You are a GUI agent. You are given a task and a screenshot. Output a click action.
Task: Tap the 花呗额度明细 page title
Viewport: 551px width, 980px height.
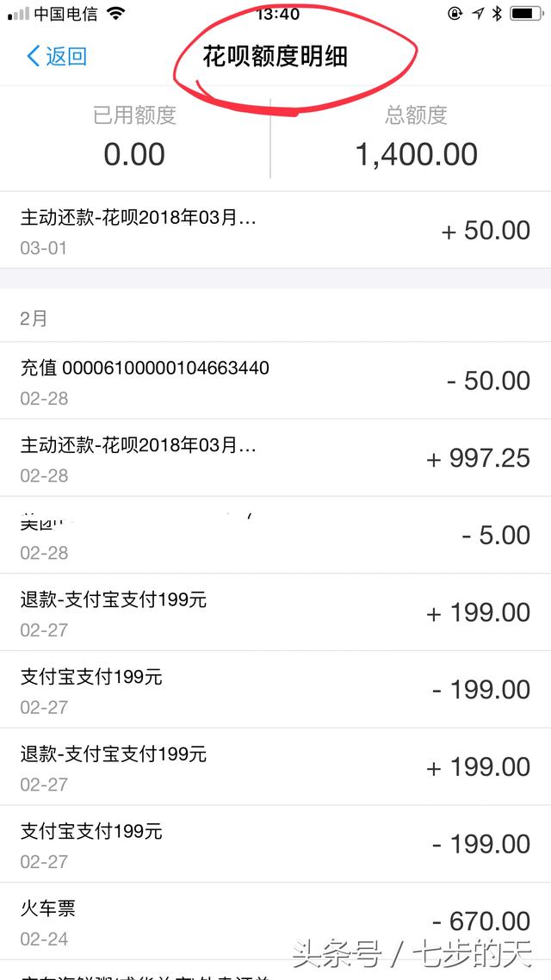pyautogui.click(x=275, y=57)
